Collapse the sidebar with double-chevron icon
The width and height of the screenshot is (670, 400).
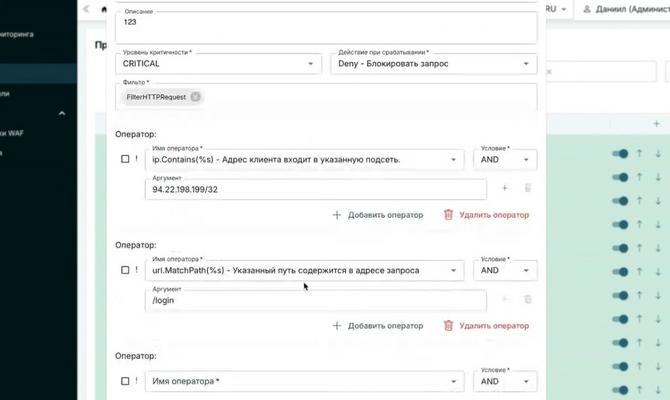(86, 8)
